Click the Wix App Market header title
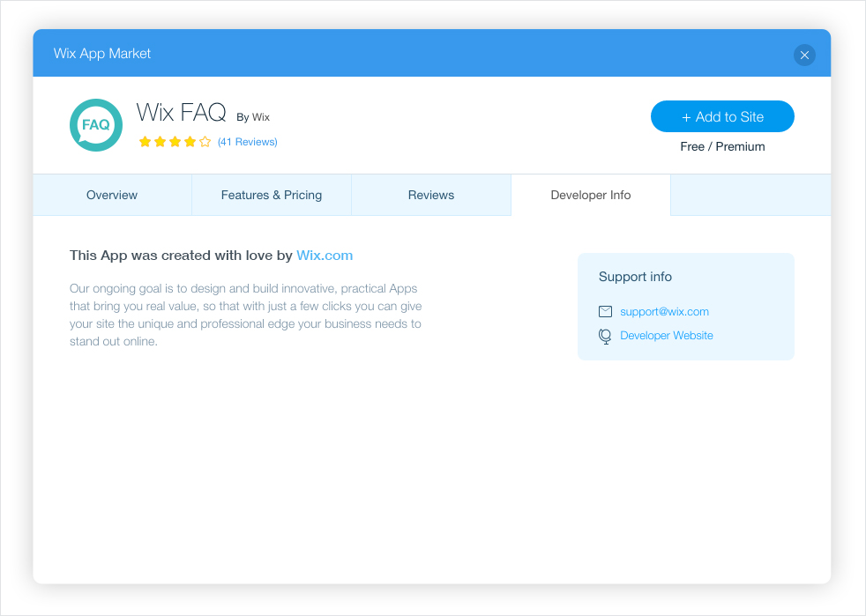Image resolution: width=866 pixels, height=616 pixels. (x=102, y=54)
